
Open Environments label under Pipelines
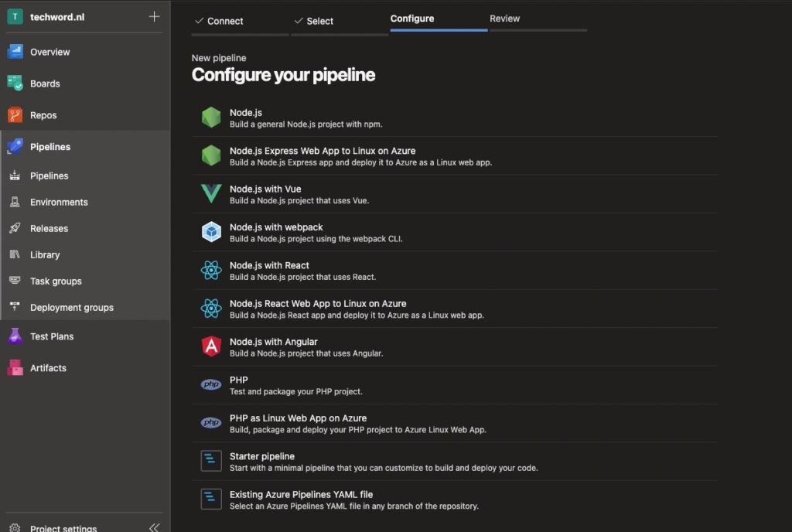(x=59, y=202)
